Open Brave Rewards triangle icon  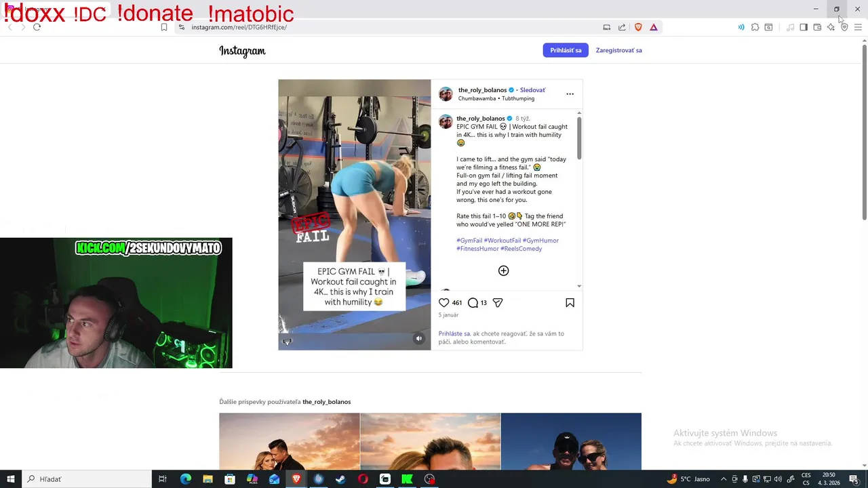[x=654, y=27]
